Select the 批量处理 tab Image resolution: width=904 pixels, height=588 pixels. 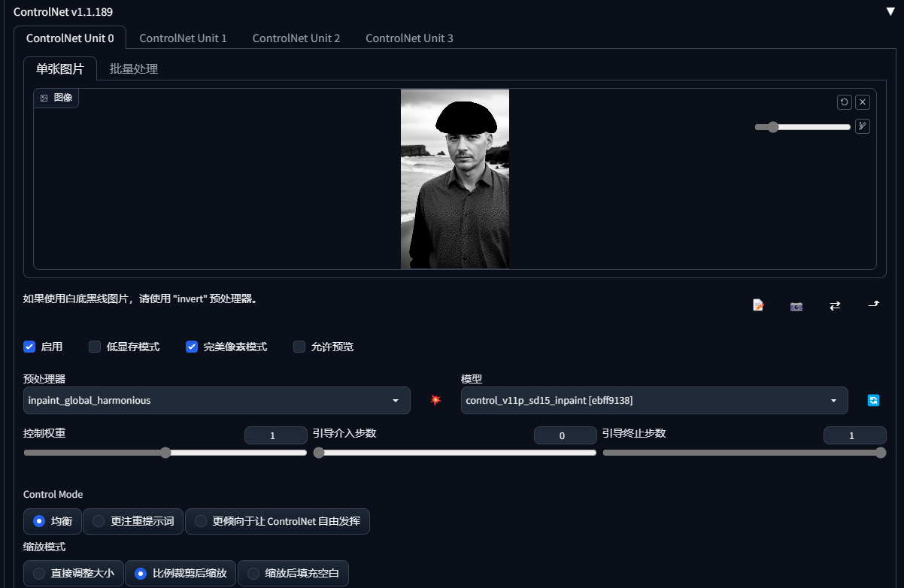coord(134,68)
